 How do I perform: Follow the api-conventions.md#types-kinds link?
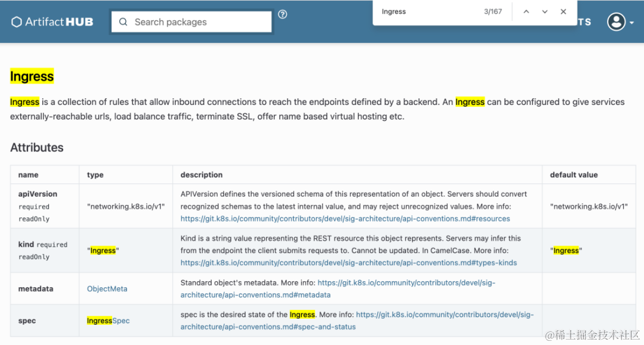coord(349,263)
